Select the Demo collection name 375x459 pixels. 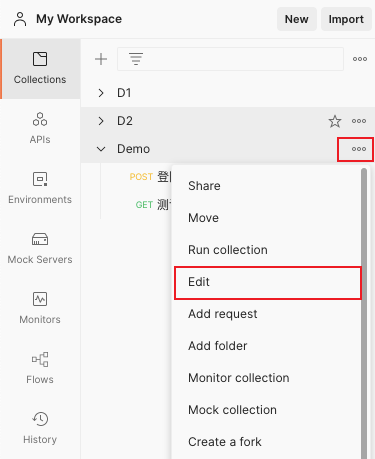(x=133, y=149)
